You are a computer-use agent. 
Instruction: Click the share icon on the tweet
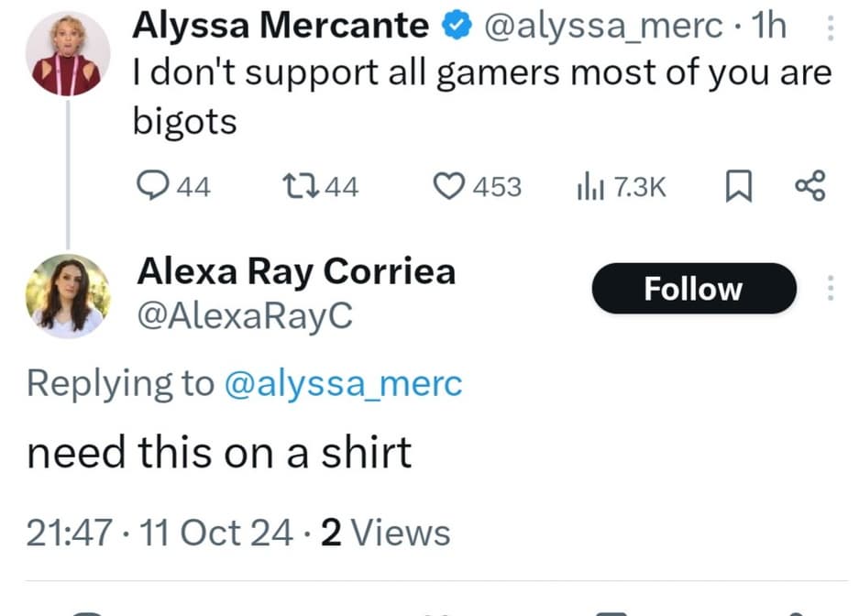point(810,187)
